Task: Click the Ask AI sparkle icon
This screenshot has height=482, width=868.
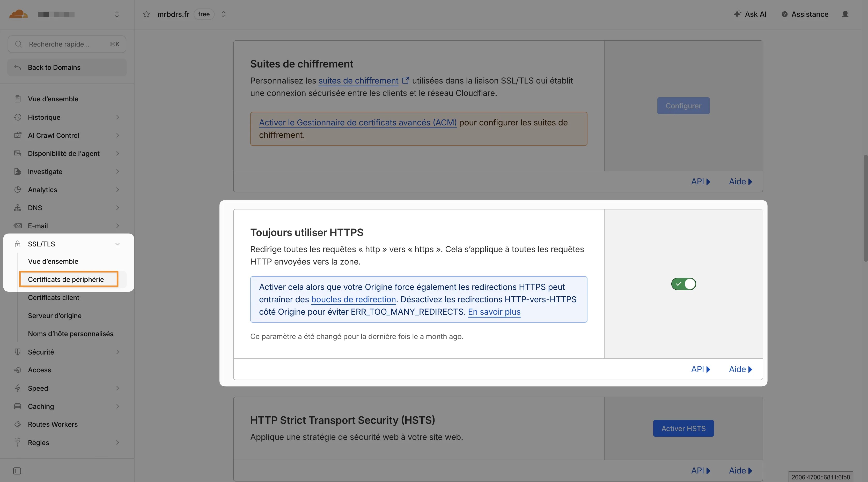Action: pos(737,14)
